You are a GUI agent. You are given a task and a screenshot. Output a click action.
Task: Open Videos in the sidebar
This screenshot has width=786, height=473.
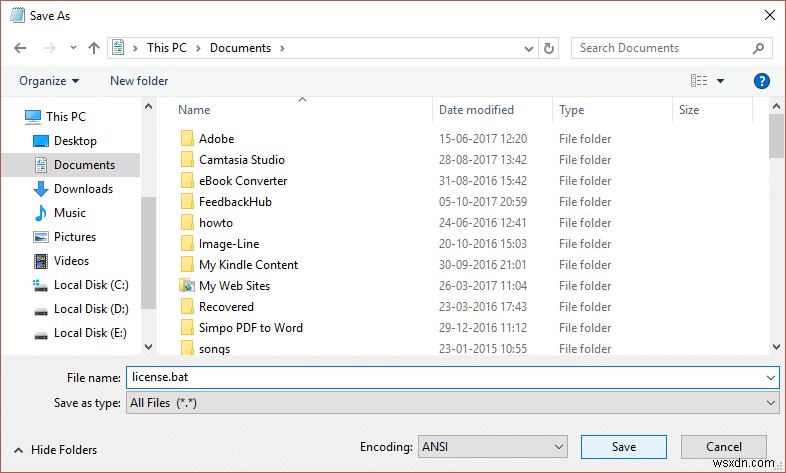71,261
